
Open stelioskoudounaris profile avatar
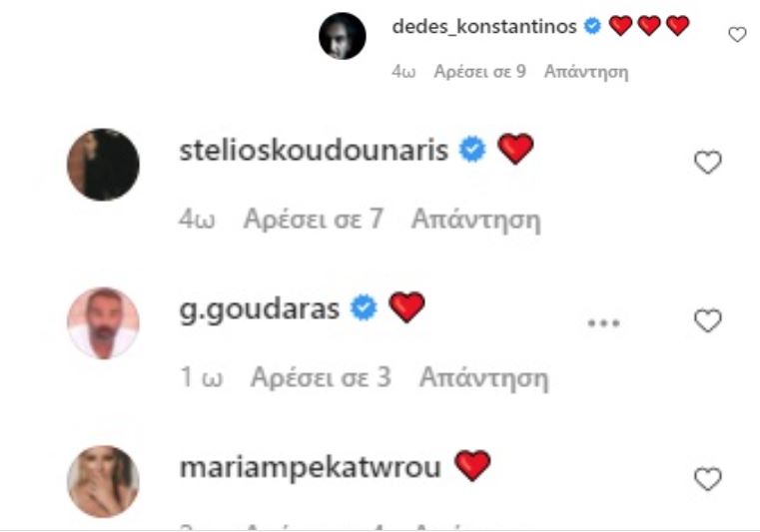pyautogui.click(x=103, y=165)
